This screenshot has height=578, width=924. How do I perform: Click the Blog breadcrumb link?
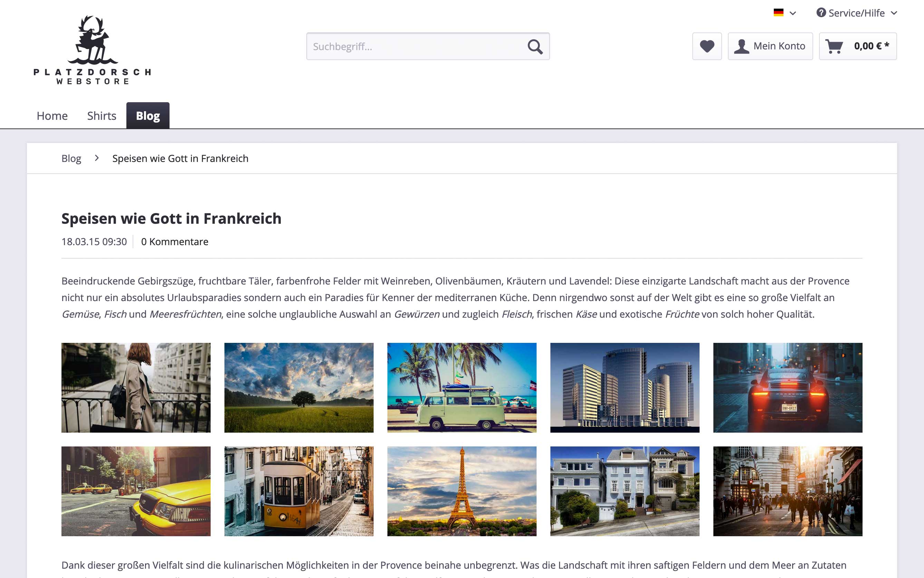coord(71,158)
